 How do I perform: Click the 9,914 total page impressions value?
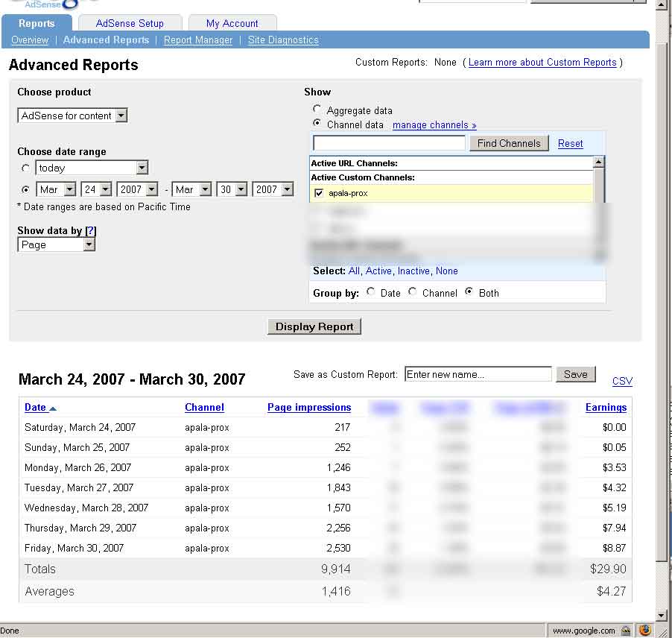coord(335,569)
